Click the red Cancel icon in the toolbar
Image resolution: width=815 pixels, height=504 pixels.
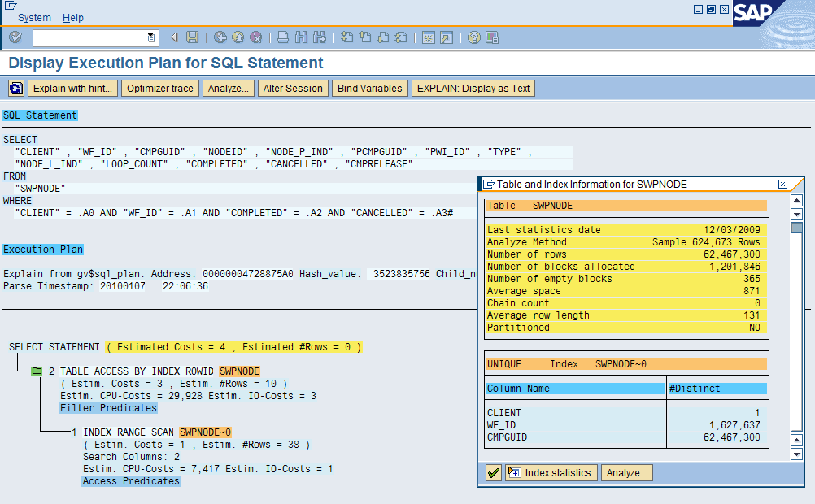[x=255, y=37]
